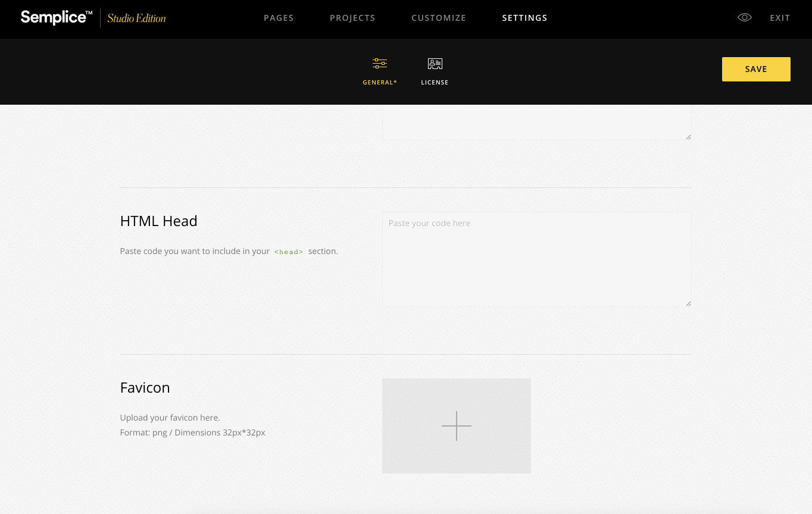Click resize handle of the top textarea
The width and height of the screenshot is (812, 514).
[x=688, y=137]
